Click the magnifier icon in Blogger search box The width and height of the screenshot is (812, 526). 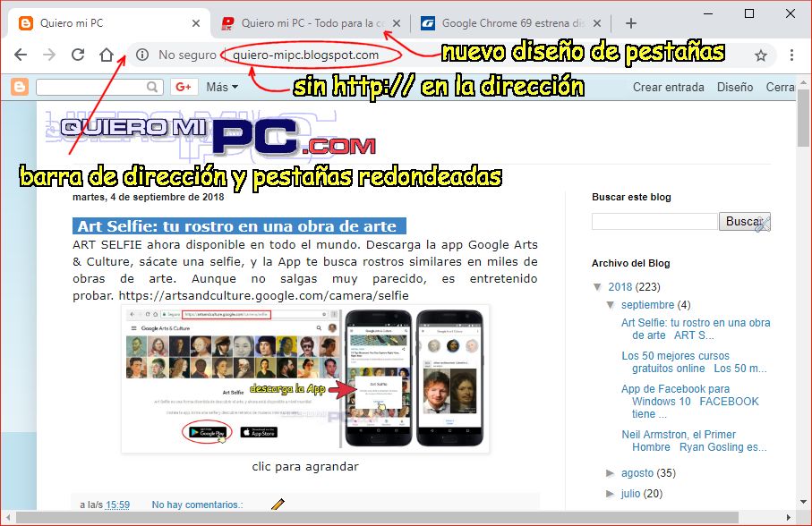(151, 87)
